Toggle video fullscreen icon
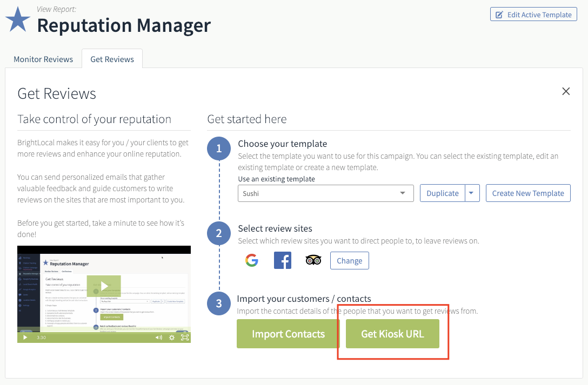This screenshot has width=588, height=385. tap(185, 337)
